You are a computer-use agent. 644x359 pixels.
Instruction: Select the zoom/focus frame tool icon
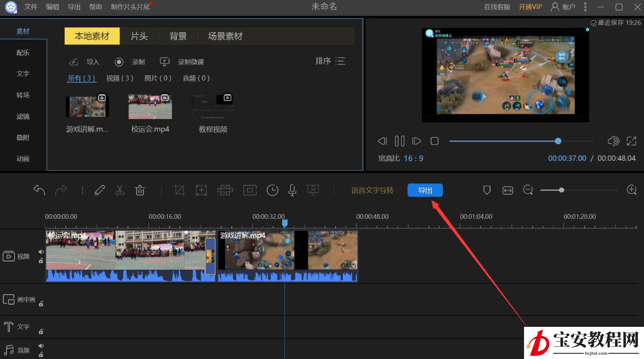[x=202, y=190]
